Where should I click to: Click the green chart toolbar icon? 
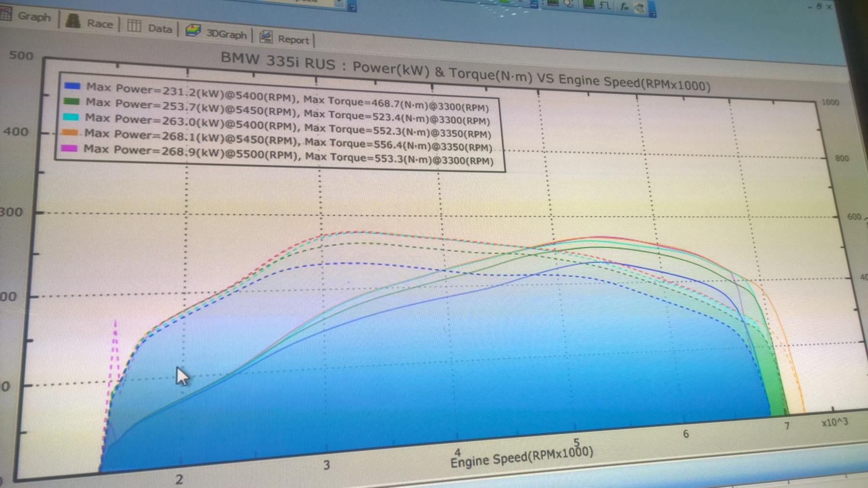pyautogui.click(x=589, y=4)
